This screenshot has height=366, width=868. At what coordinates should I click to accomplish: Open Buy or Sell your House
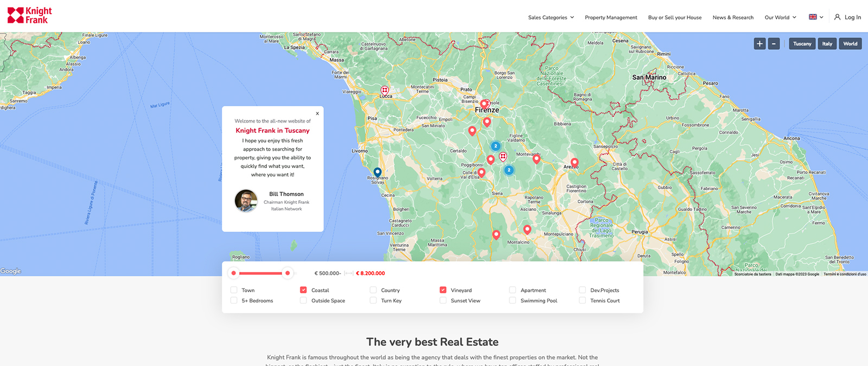pos(675,17)
